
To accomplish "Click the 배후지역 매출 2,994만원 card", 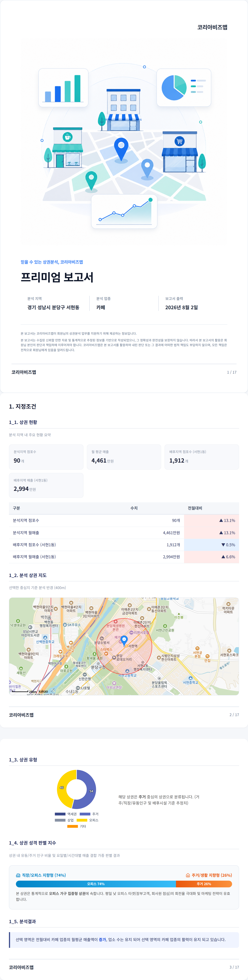I will coord(46,485).
